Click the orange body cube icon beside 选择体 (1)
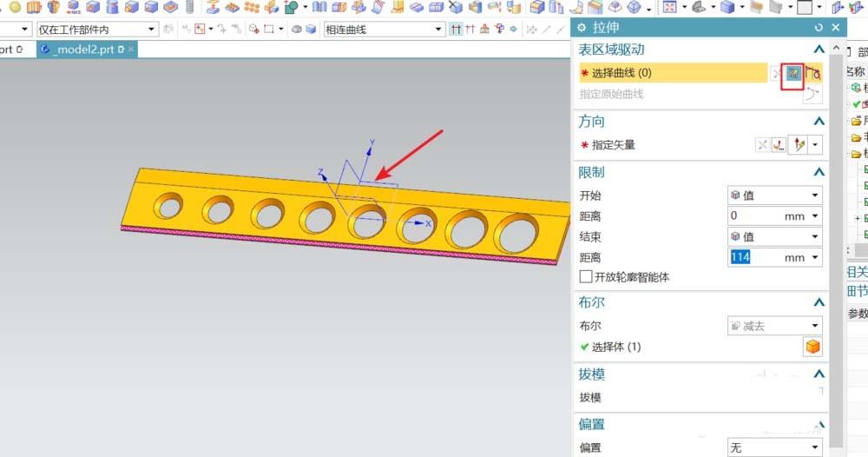Viewport: 868px width, 457px height. (812, 347)
